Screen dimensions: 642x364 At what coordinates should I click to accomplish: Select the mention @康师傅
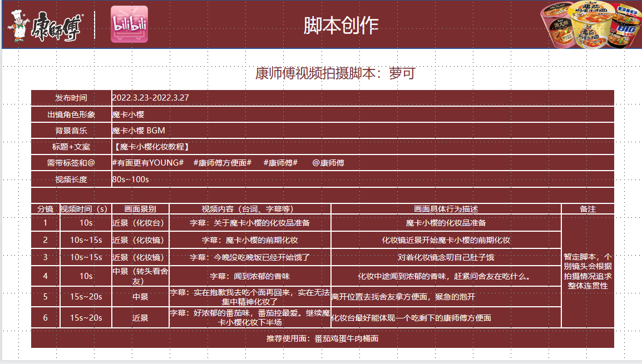[328, 163]
